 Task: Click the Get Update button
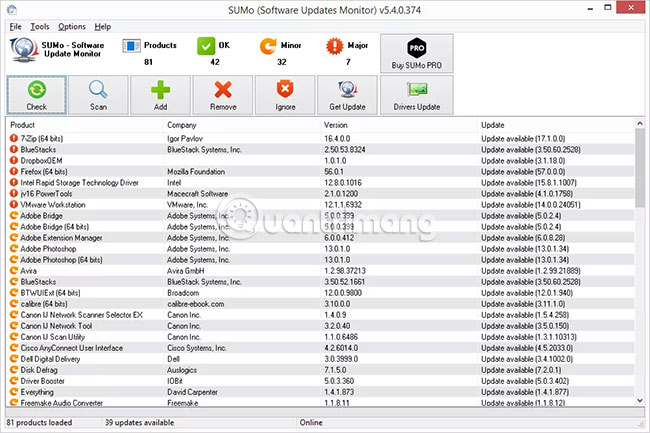pos(347,95)
